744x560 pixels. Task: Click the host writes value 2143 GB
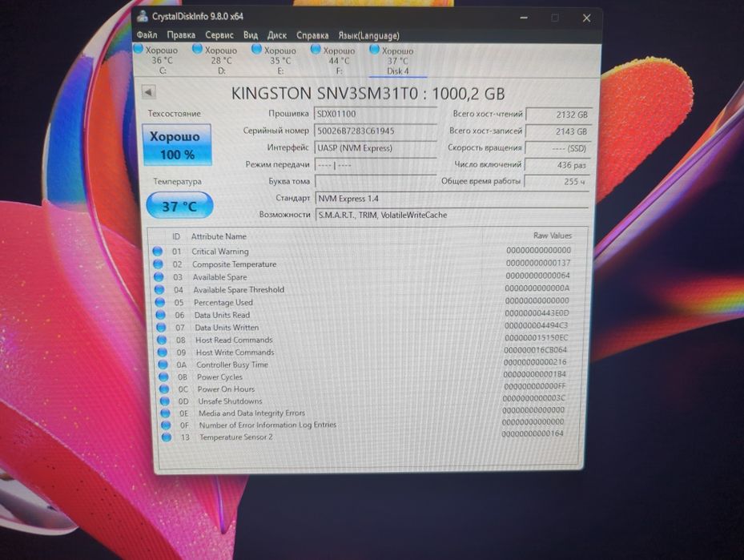pos(557,131)
